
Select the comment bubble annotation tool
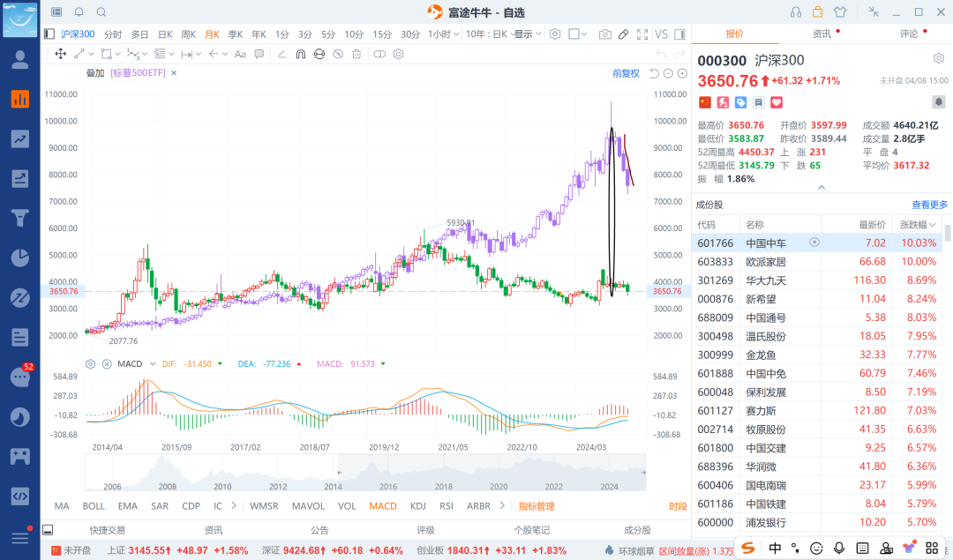point(259,54)
